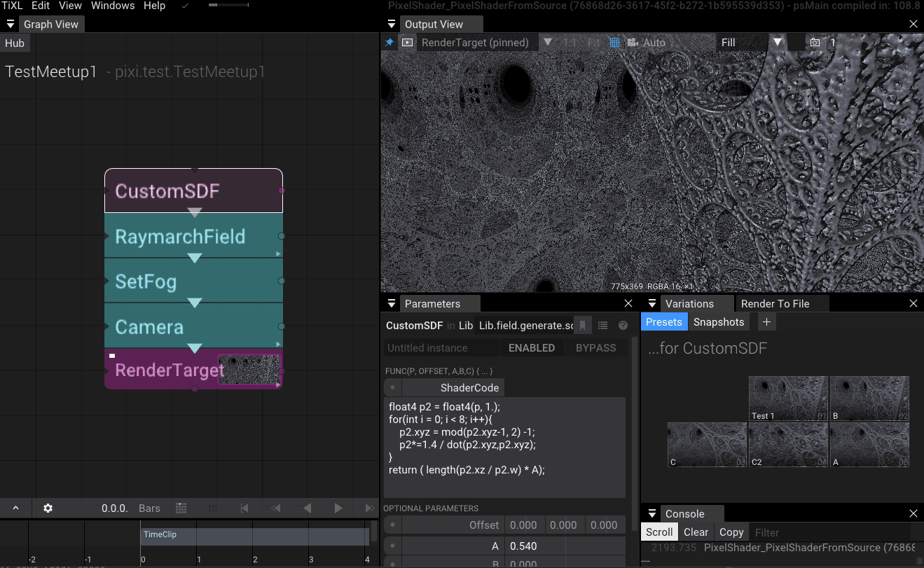
Task: Click the grid overlay icon in the Output View toolbar
Action: (x=615, y=42)
